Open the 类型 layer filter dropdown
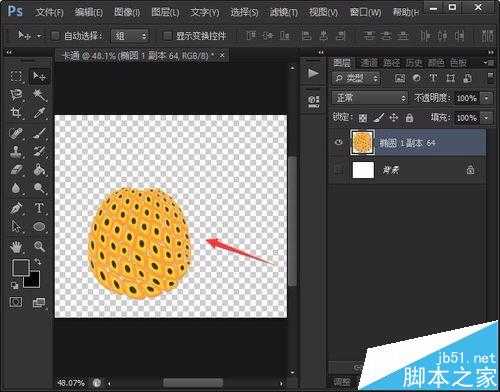The image size is (500, 392). point(356,78)
